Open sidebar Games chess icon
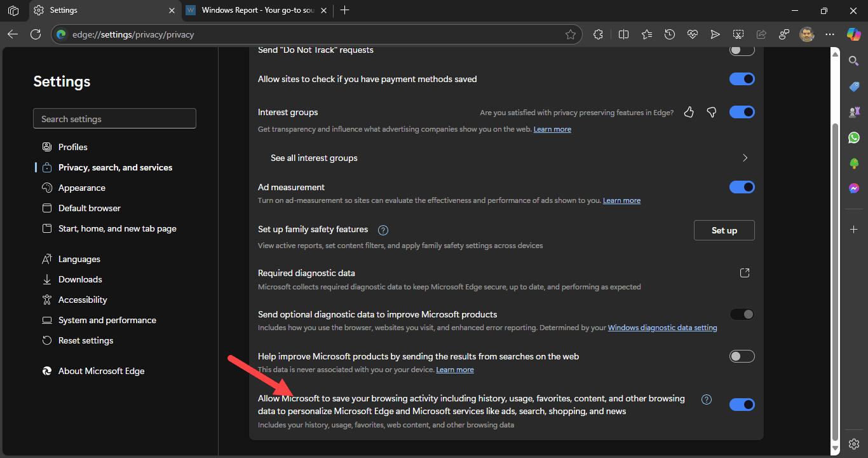Image resolution: width=868 pixels, height=458 pixels. pos(854,112)
